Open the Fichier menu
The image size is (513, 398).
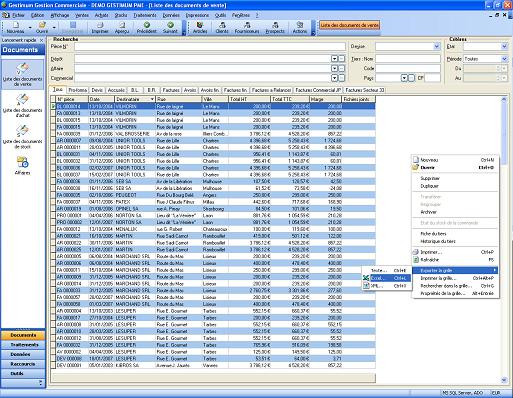click(x=18, y=15)
